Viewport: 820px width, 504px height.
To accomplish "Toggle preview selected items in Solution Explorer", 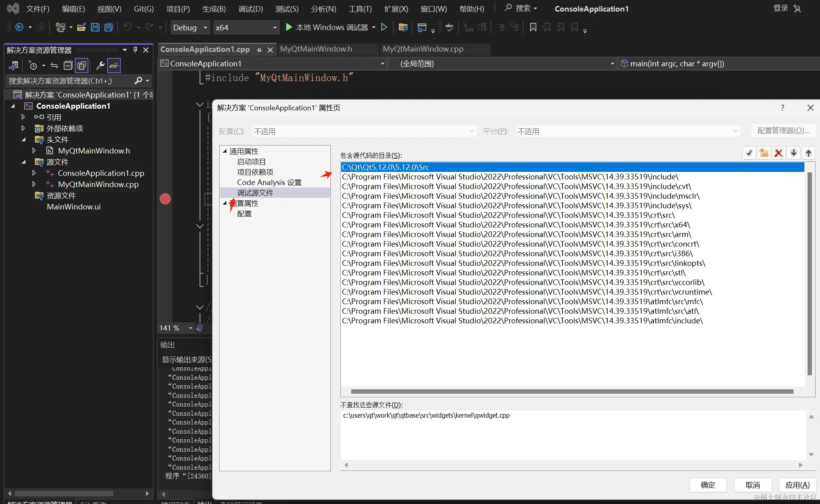I will 114,66.
